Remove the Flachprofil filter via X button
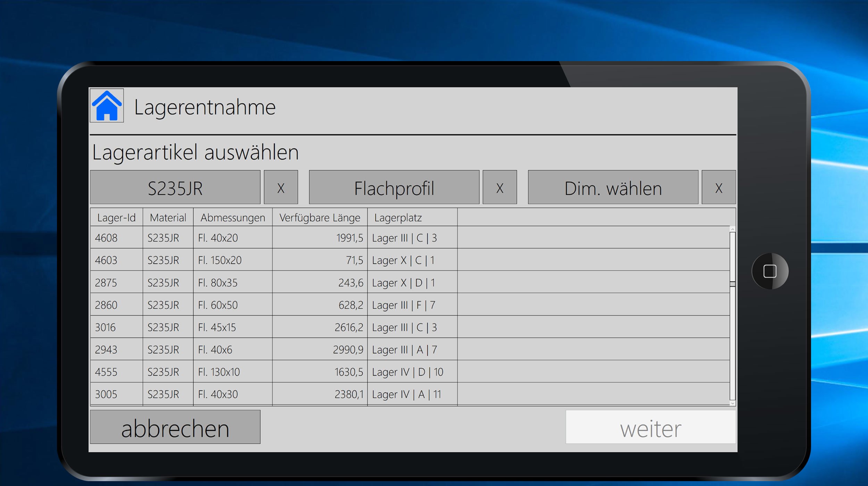Screen dimensions: 868x486 pos(499,187)
